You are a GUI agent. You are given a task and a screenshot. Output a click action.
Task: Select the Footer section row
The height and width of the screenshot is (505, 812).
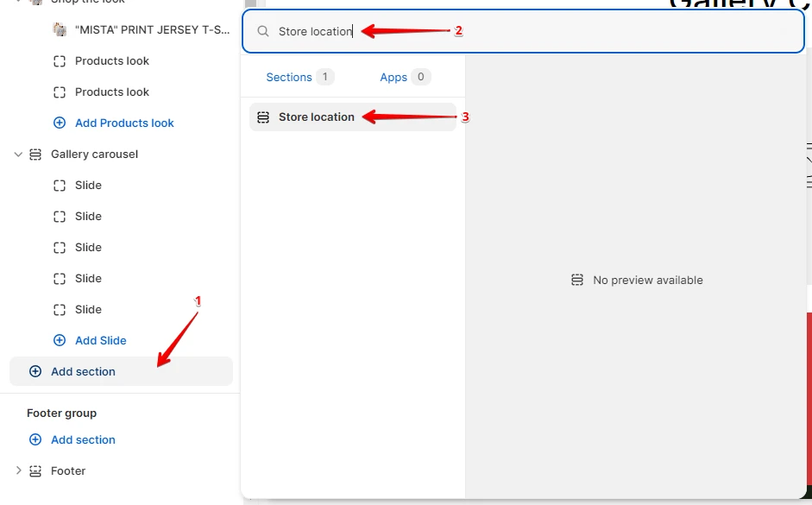coord(121,470)
